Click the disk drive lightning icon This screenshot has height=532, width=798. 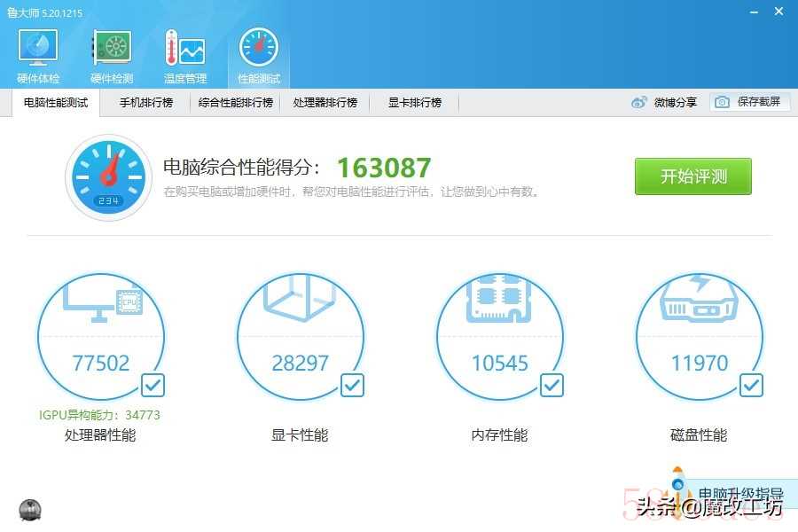tap(699, 298)
